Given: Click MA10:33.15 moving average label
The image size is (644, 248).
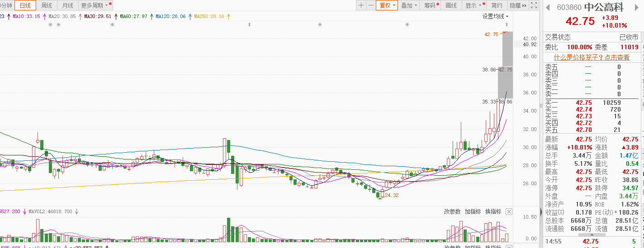Looking at the screenshot, I should coord(26,17).
